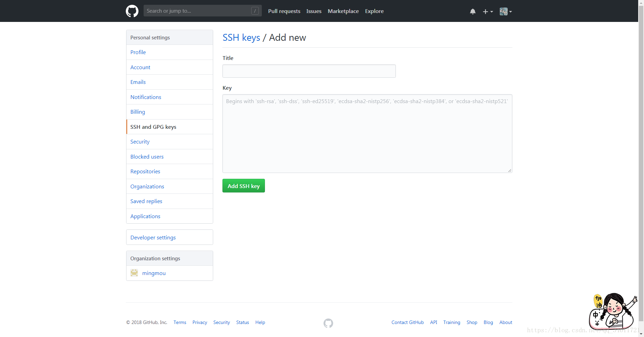Open the notifications bell icon
This screenshot has height=337, width=644.
coord(473,11)
